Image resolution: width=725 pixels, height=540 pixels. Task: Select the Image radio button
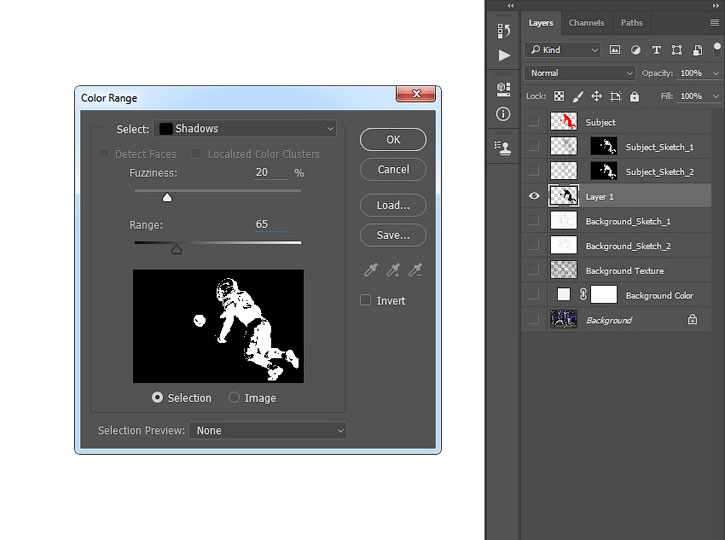coord(234,397)
